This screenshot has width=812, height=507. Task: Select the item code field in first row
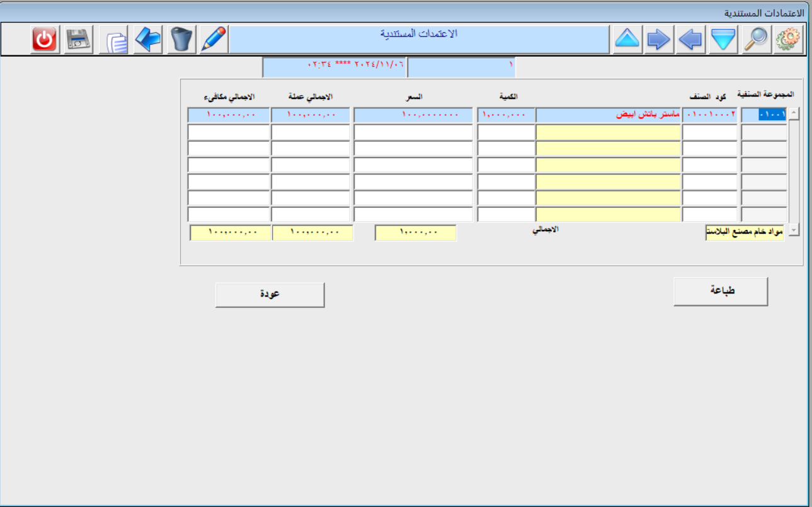pos(710,115)
